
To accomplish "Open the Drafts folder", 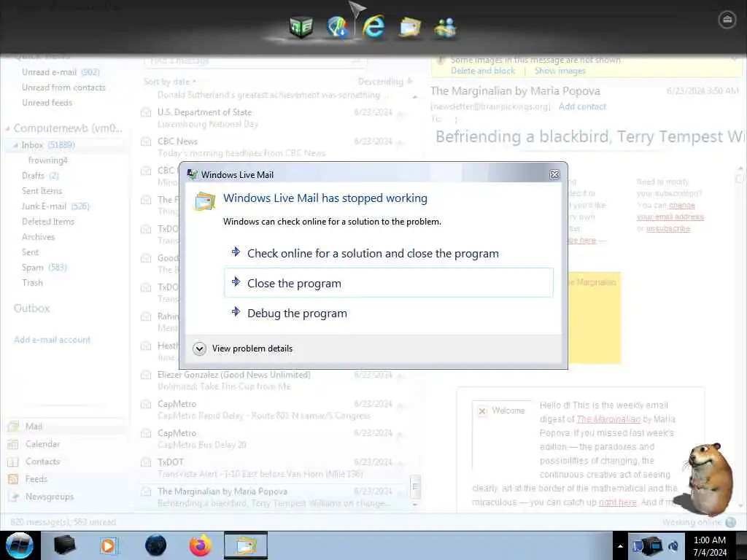I will tap(40, 176).
